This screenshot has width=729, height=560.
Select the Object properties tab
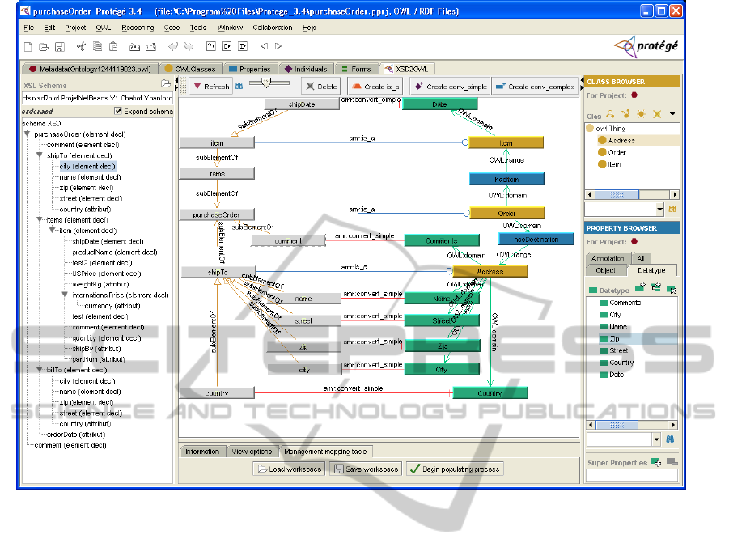(x=605, y=270)
